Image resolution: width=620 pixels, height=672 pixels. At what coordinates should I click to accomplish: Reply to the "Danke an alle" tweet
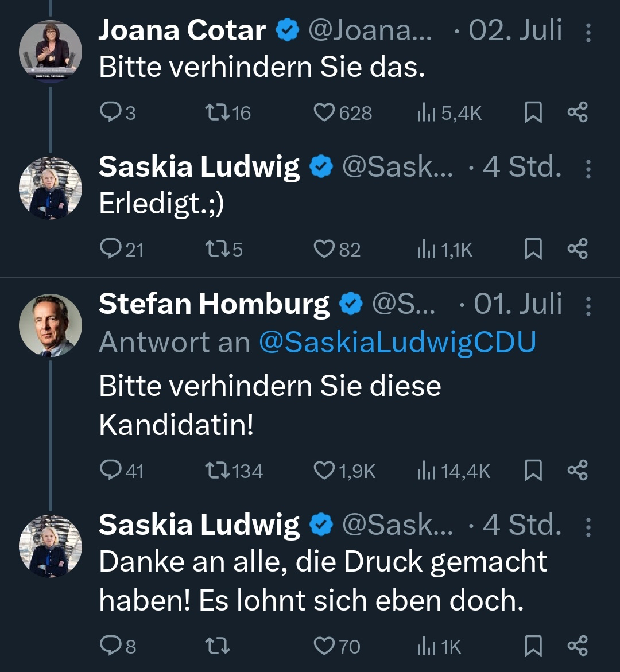(x=109, y=647)
